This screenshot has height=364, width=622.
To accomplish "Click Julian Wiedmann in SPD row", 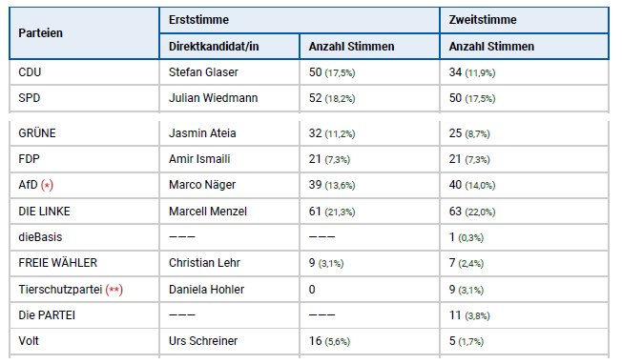I will coord(214,98).
